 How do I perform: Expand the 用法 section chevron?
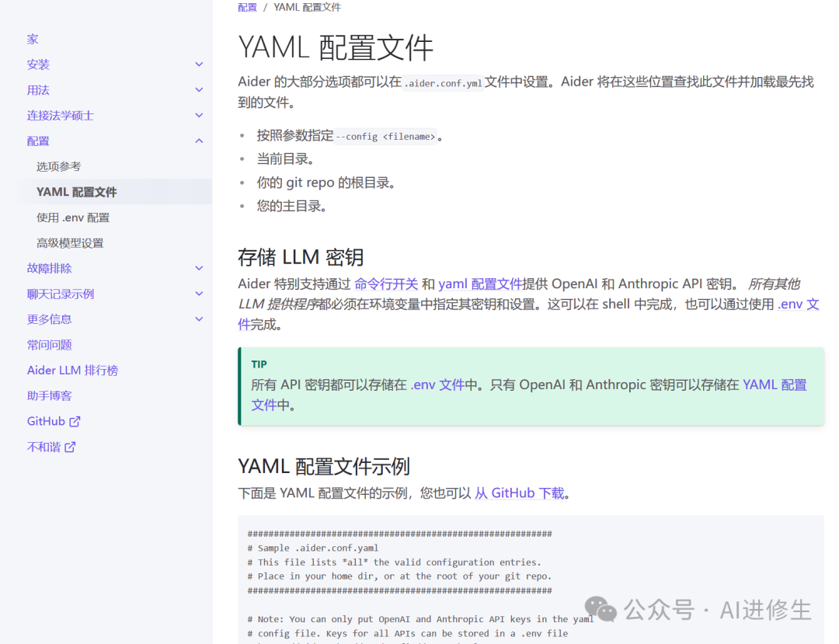coord(199,90)
